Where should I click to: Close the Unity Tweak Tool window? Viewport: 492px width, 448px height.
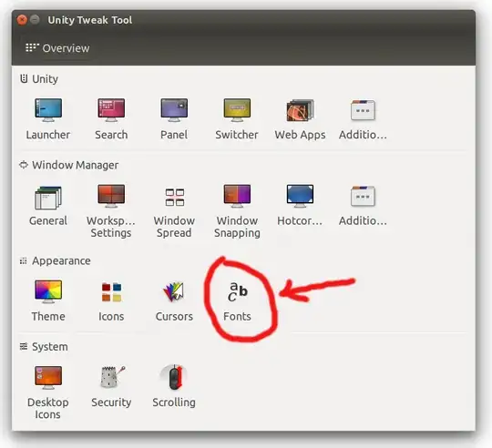[x=22, y=20]
